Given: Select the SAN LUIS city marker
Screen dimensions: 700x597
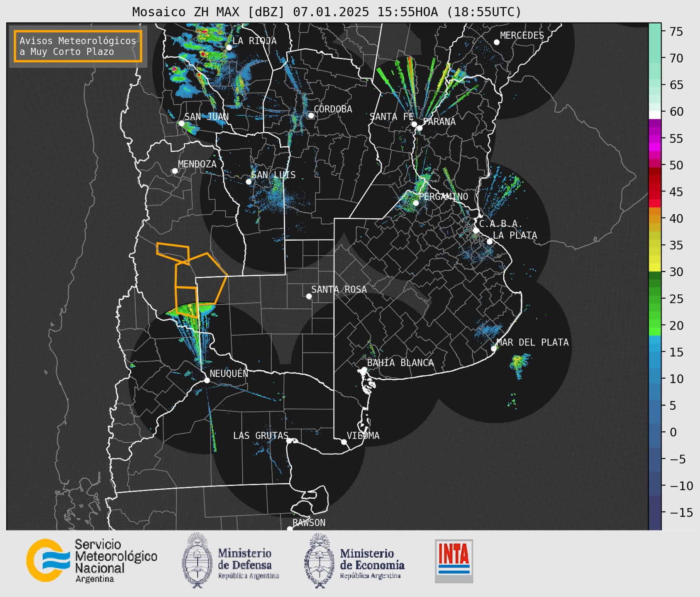Looking at the screenshot, I should coord(249,181).
